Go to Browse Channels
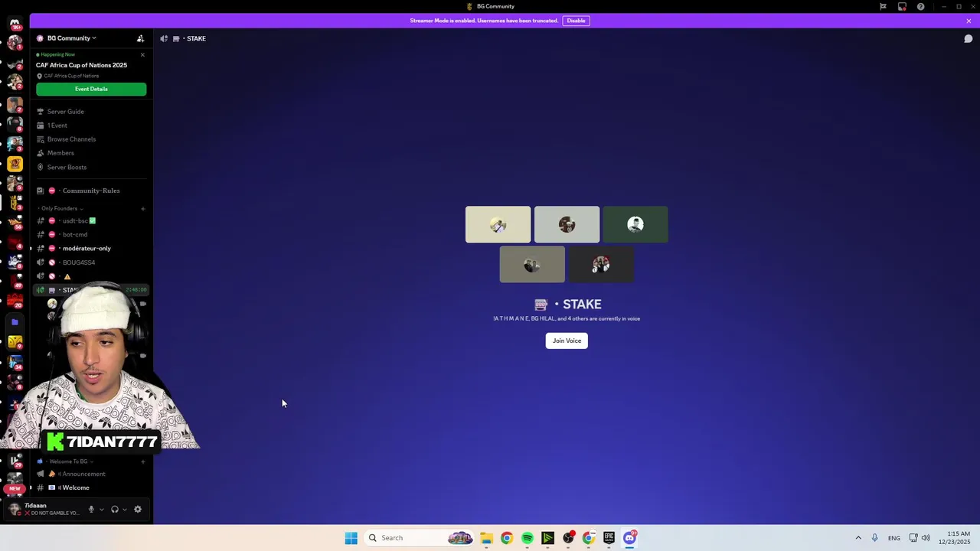Screen dimensions: 980x551 (x=91, y=139)
